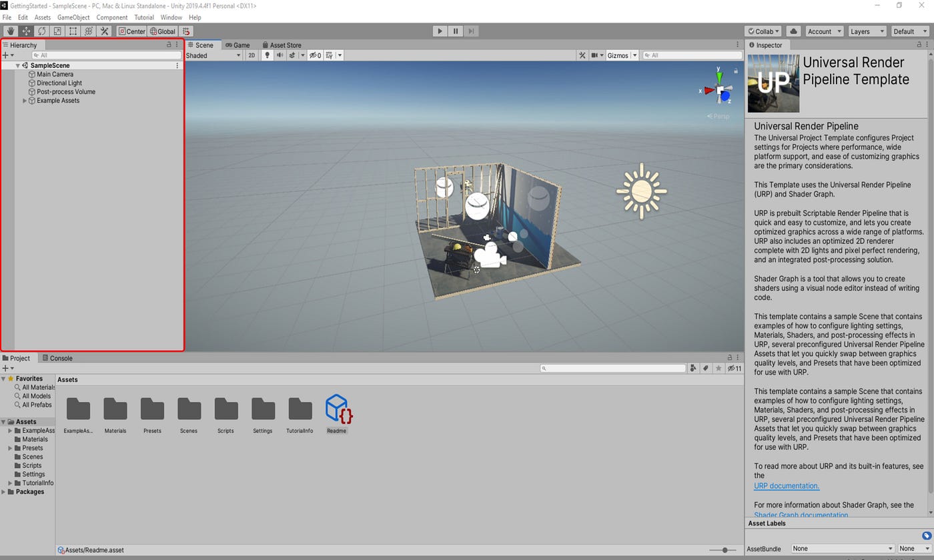
Task: Click the cloud Services icon
Action: pyautogui.click(x=793, y=31)
